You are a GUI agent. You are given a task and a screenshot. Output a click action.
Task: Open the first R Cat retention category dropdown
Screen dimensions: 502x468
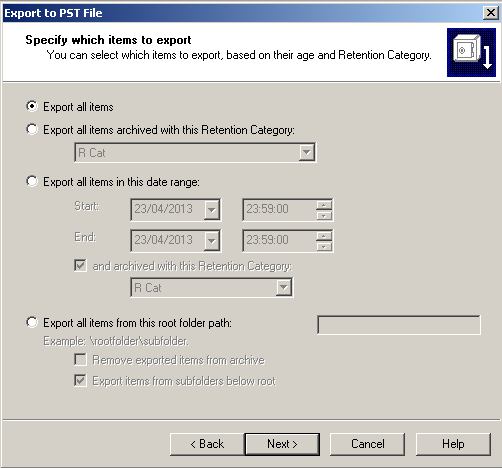tap(307, 153)
